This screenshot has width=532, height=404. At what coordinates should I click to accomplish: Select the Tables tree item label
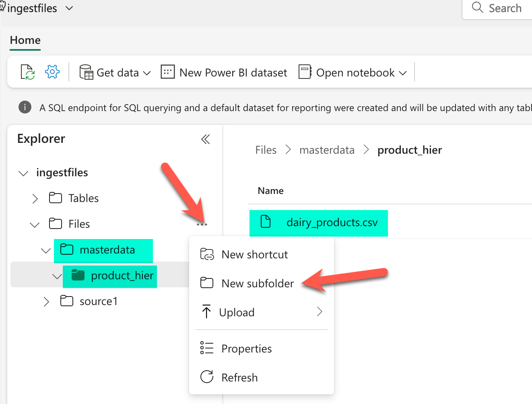click(83, 198)
